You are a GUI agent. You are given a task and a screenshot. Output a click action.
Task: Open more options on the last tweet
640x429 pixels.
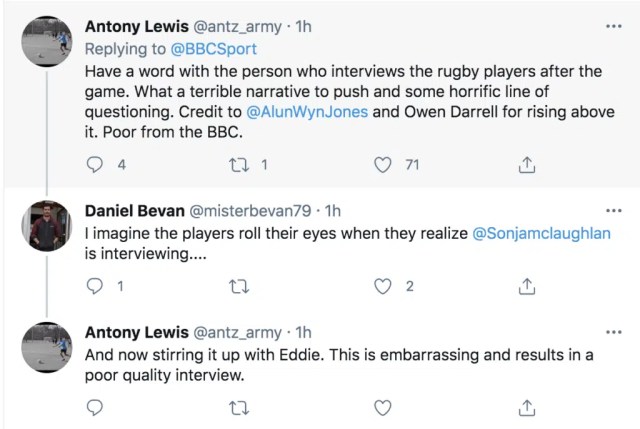613,331
